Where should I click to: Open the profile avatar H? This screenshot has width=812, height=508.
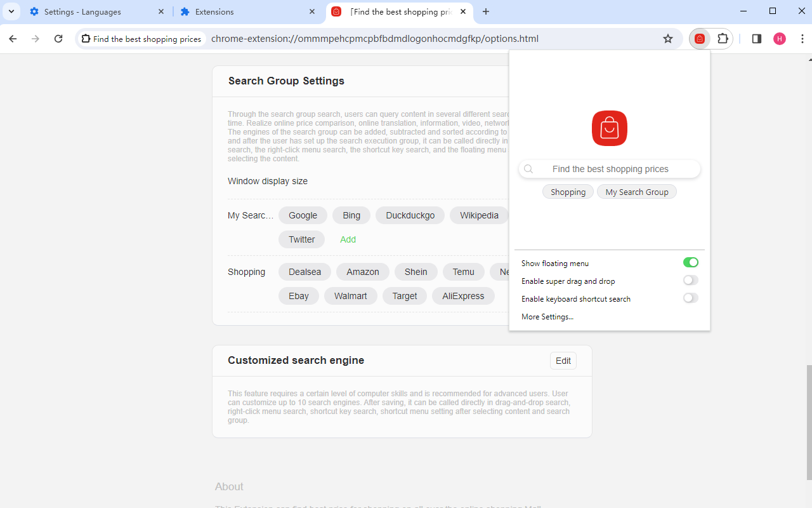click(x=780, y=39)
